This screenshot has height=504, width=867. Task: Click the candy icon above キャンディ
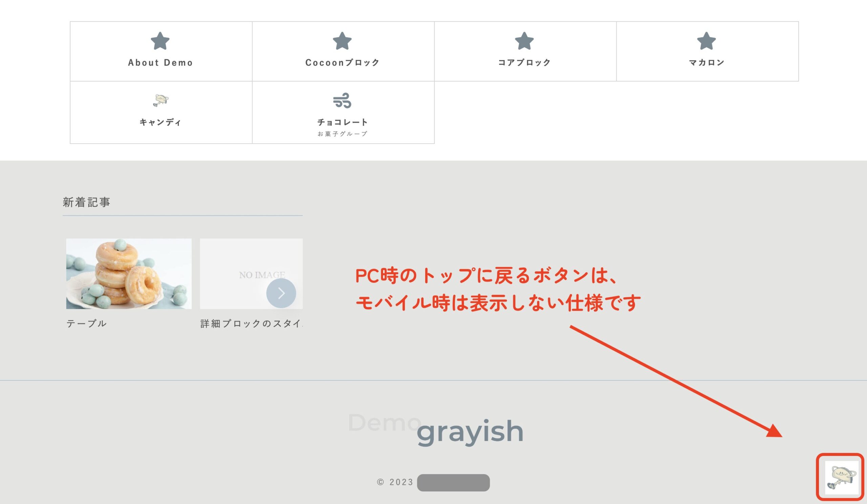[x=160, y=101]
